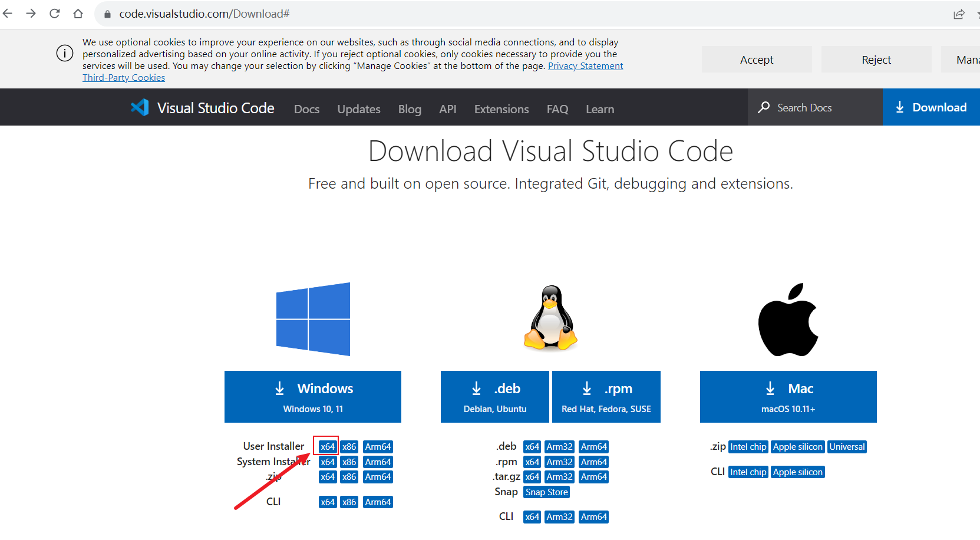Open the Third-Party Cookies link
Viewport: 980px width, 540px height.
124,78
